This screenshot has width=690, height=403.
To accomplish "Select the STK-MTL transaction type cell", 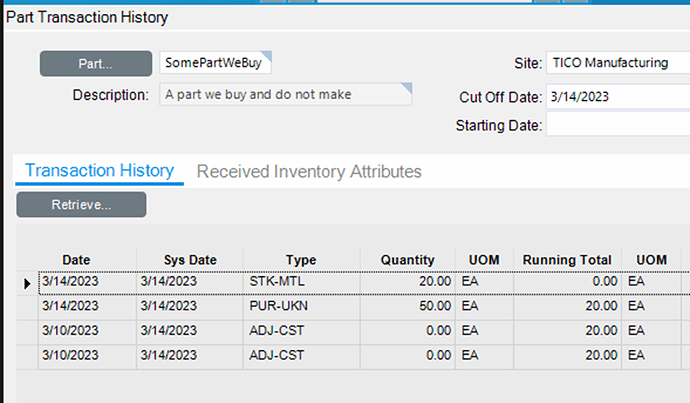I will 300,282.
